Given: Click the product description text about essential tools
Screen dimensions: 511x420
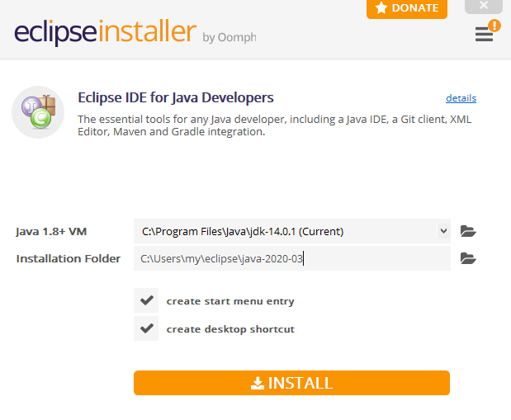Looking at the screenshot, I should tap(274, 125).
